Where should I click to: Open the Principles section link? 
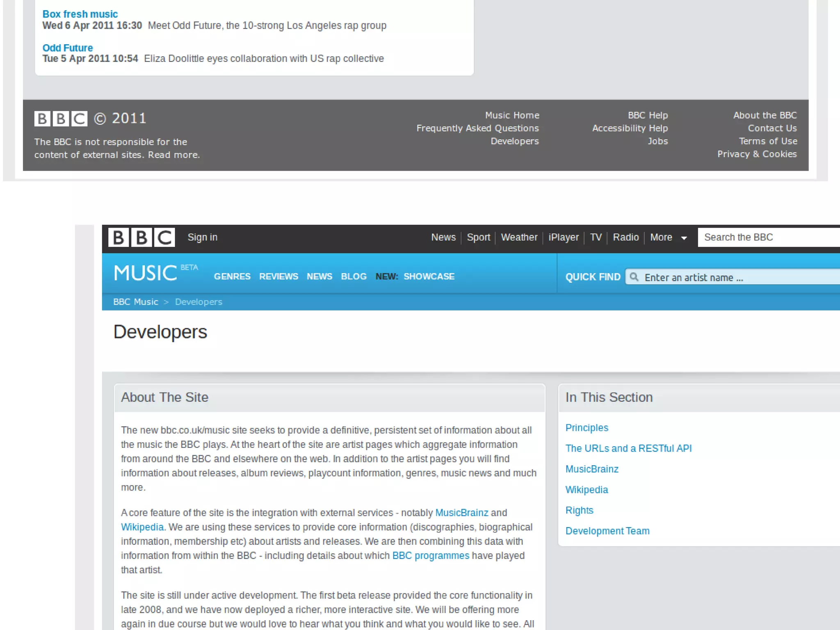tap(587, 428)
